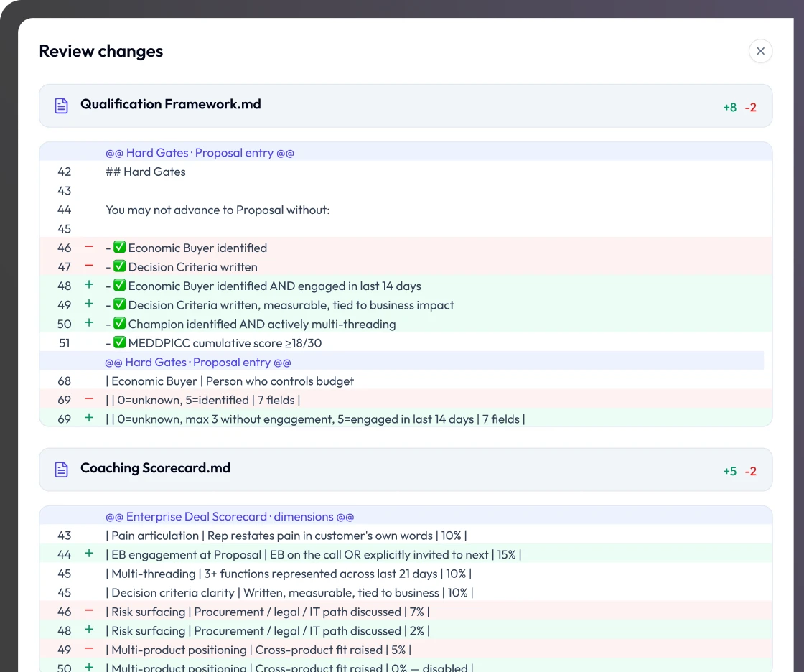Select added line 'Decision Criteria written, measurable'

coord(406,304)
